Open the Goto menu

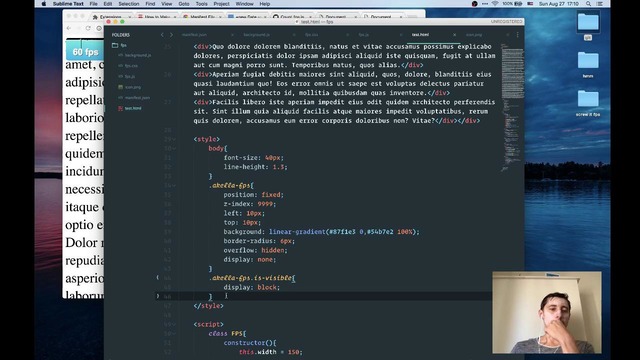point(184,4)
